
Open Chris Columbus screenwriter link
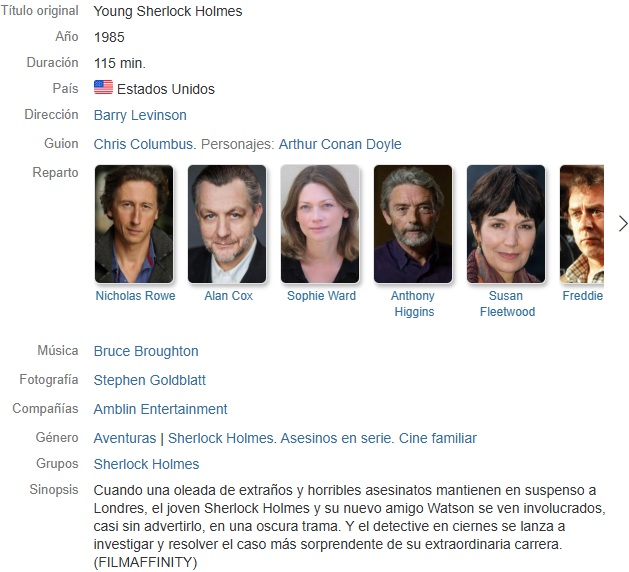144,144
